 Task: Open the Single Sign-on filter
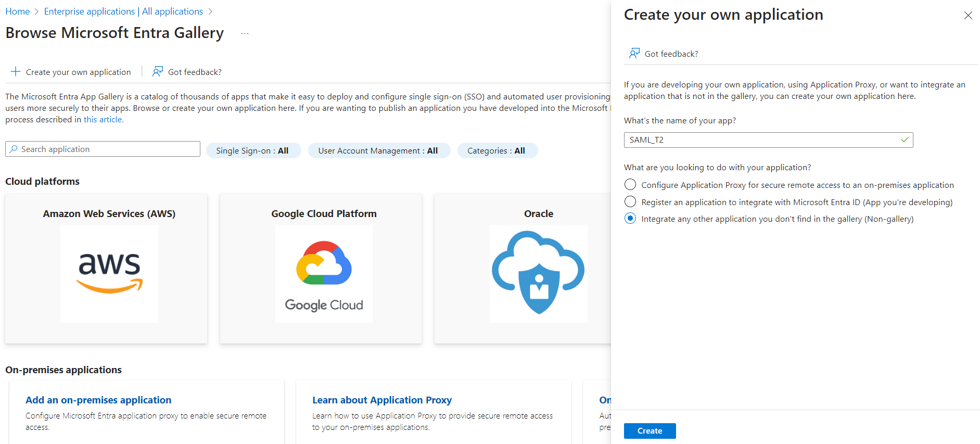pos(253,150)
